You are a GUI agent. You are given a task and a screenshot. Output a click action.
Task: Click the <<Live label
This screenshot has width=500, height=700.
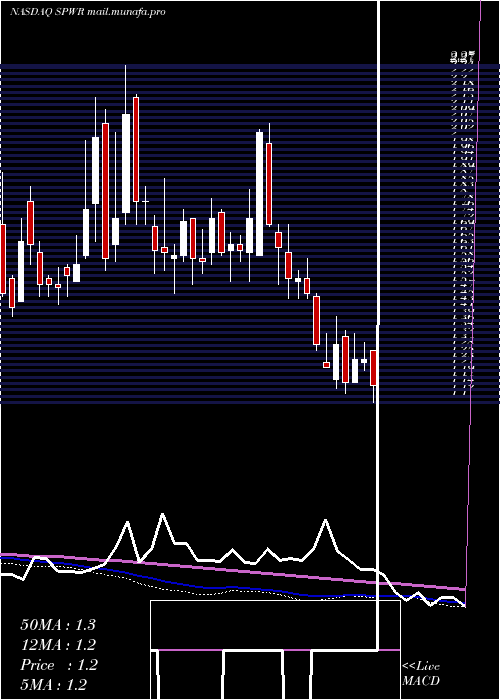(x=421, y=667)
